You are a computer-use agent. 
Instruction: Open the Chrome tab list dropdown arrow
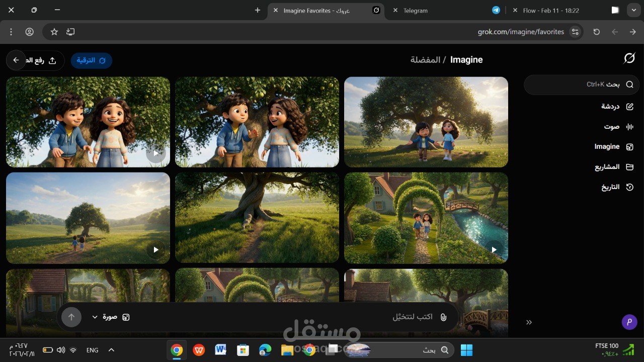(633, 10)
